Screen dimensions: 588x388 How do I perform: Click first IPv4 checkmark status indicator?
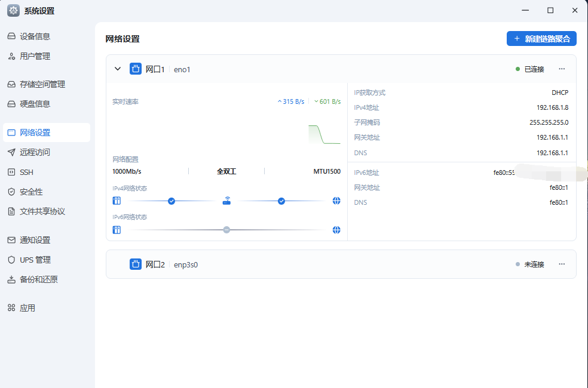click(x=171, y=201)
